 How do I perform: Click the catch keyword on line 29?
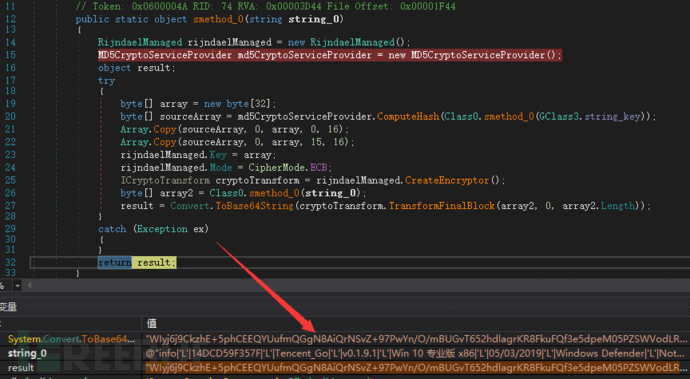[x=112, y=229]
